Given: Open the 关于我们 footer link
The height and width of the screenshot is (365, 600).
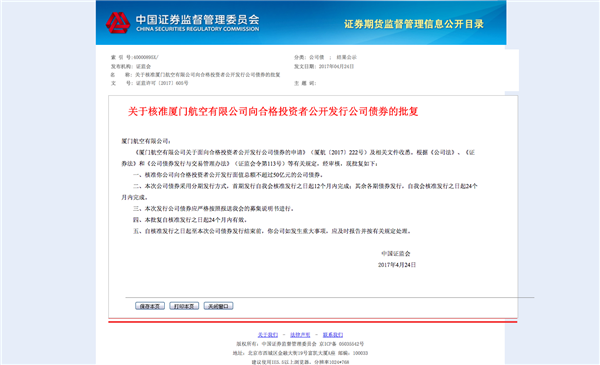Looking at the screenshot, I should [x=268, y=335].
